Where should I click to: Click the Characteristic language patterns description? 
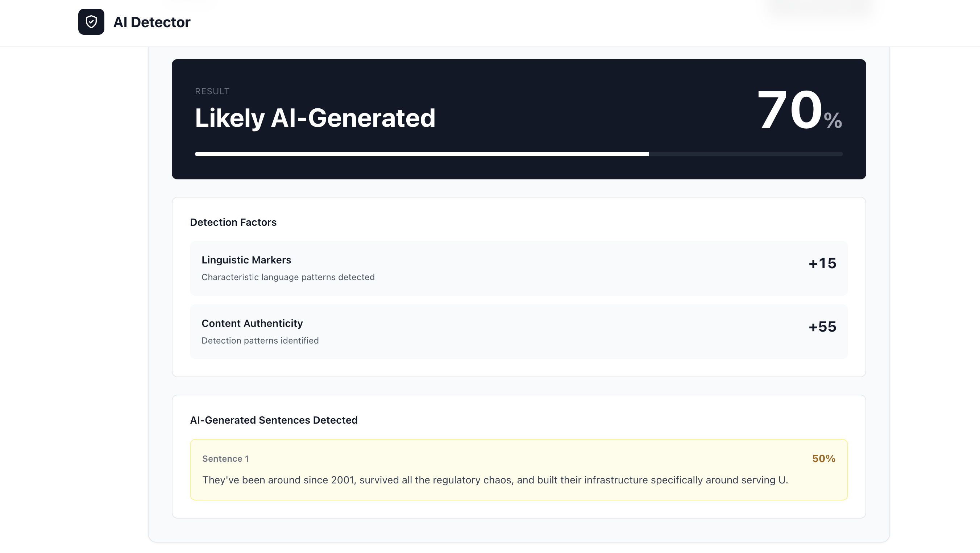[288, 277]
